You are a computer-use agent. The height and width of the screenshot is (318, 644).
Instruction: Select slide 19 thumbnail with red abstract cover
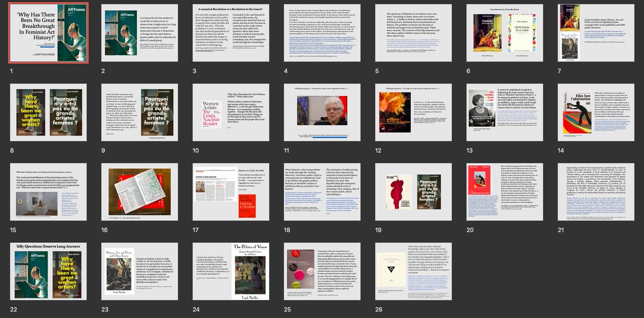(413, 192)
